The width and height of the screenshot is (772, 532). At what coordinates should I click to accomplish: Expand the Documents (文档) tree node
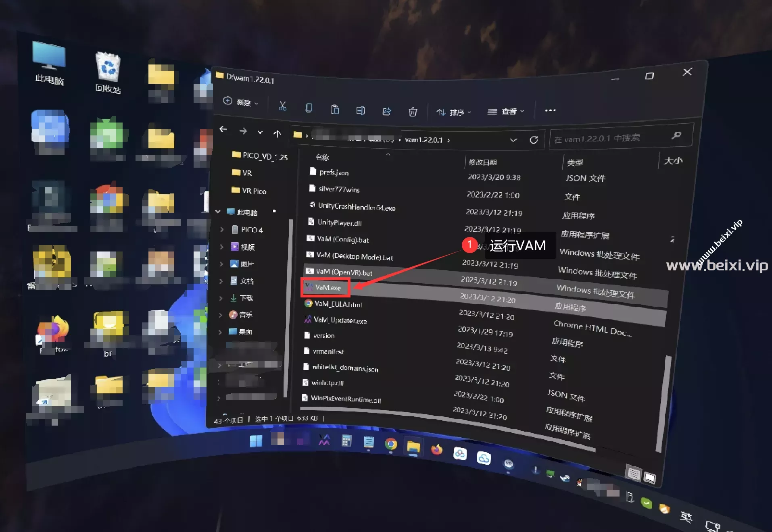221,281
